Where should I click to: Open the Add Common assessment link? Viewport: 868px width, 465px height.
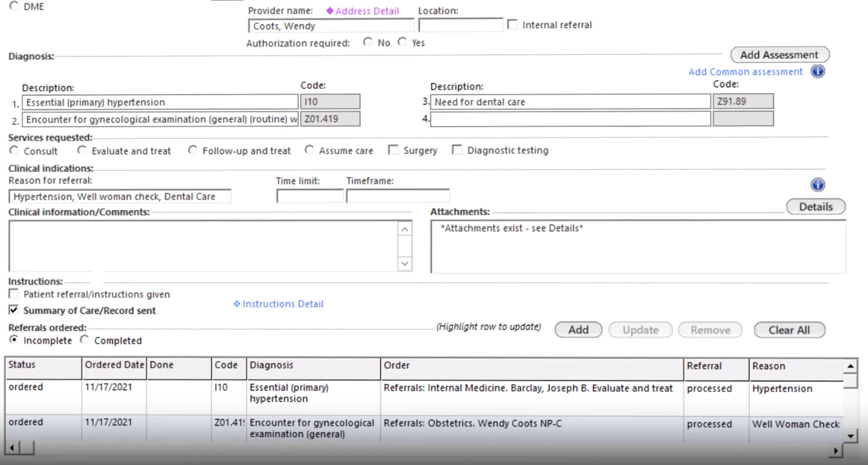745,71
